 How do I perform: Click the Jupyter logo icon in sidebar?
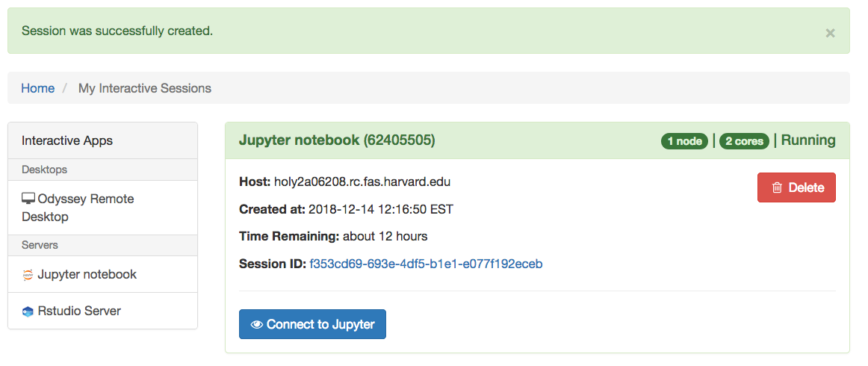28,275
